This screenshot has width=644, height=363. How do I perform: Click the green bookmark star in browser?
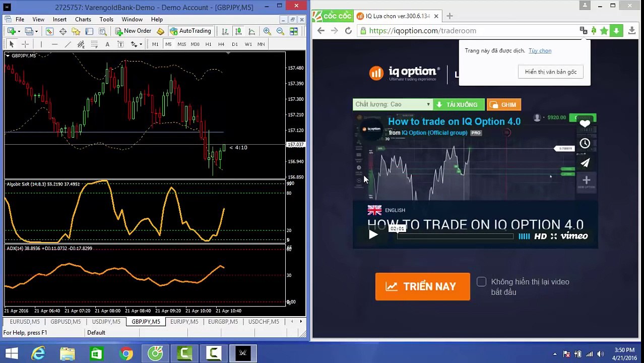coord(604,31)
